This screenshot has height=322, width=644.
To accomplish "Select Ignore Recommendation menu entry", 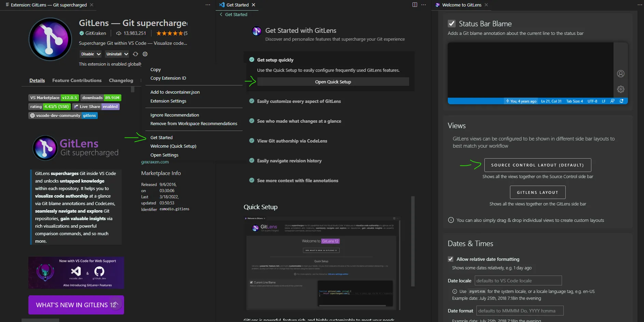I will pyautogui.click(x=194, y=115).
